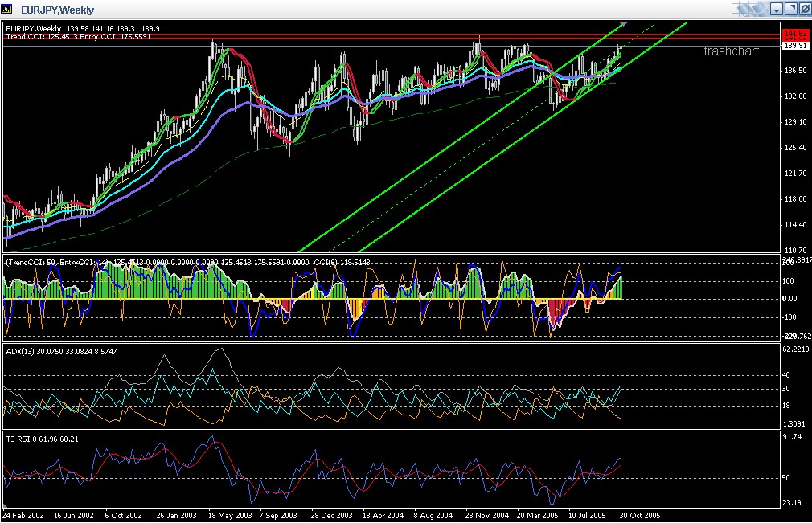Click -100 on the CCI scale
The width and height of the screenshot is (812, 523).
tap(788, 317)
